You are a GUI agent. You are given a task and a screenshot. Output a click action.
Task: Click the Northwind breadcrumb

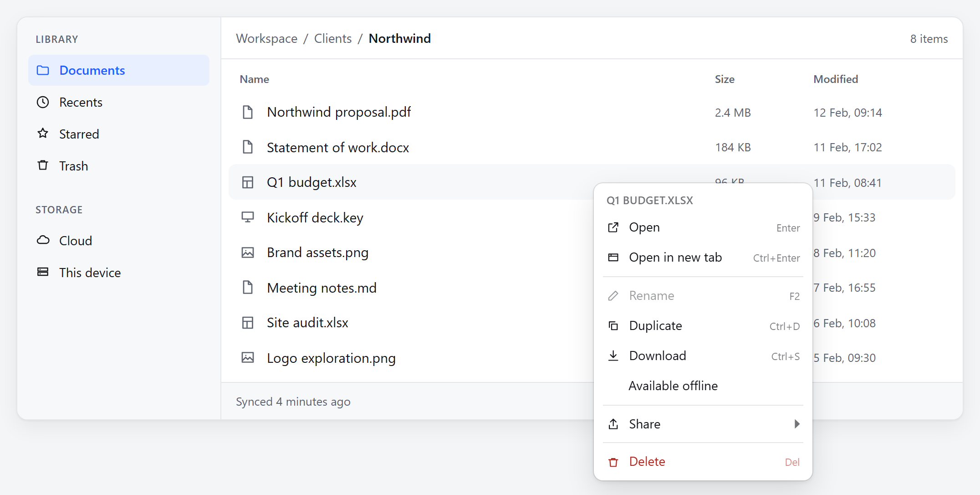[x=400, y=39]
